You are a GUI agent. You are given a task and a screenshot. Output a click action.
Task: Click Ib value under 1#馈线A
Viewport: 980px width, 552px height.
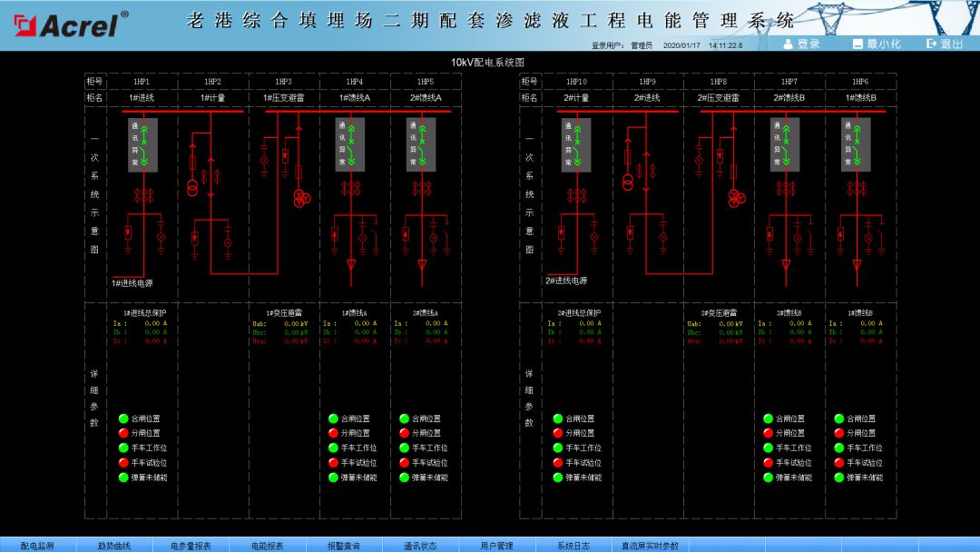367,332
